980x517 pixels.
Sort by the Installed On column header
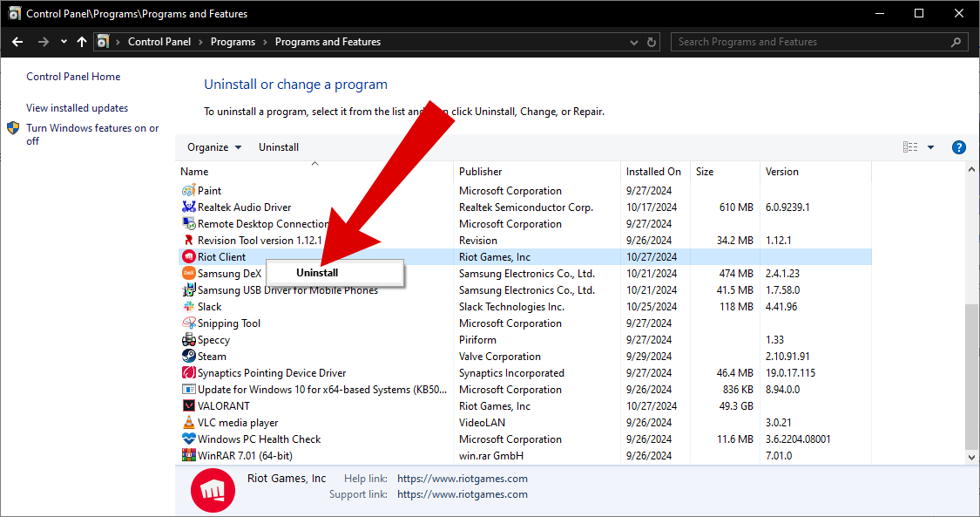[x=655, y=171]
